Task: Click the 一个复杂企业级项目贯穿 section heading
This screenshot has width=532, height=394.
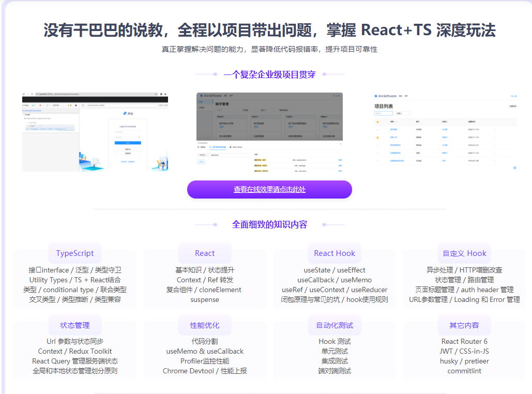Action: coord(269,74)
